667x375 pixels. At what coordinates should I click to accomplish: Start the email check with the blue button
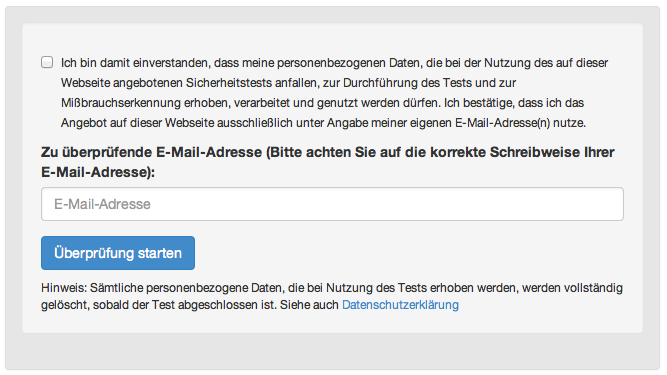pos(118,253)
